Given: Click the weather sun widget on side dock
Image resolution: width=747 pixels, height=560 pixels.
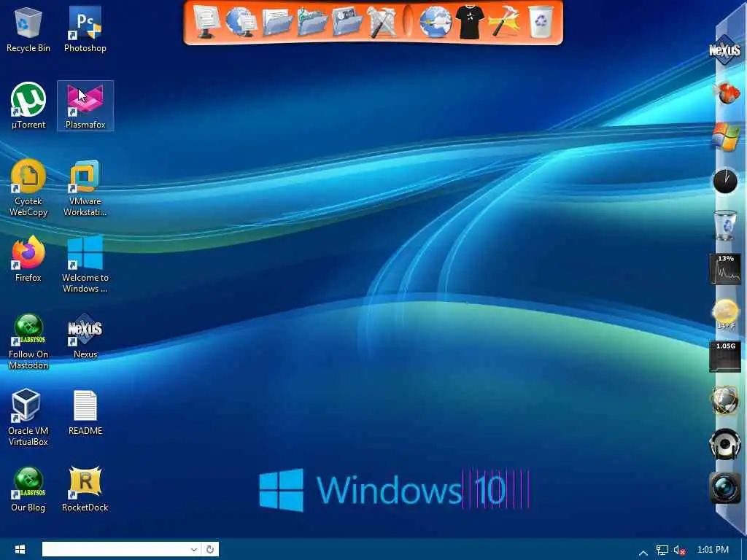Looking at the screenshot, I should click(725, 314).
